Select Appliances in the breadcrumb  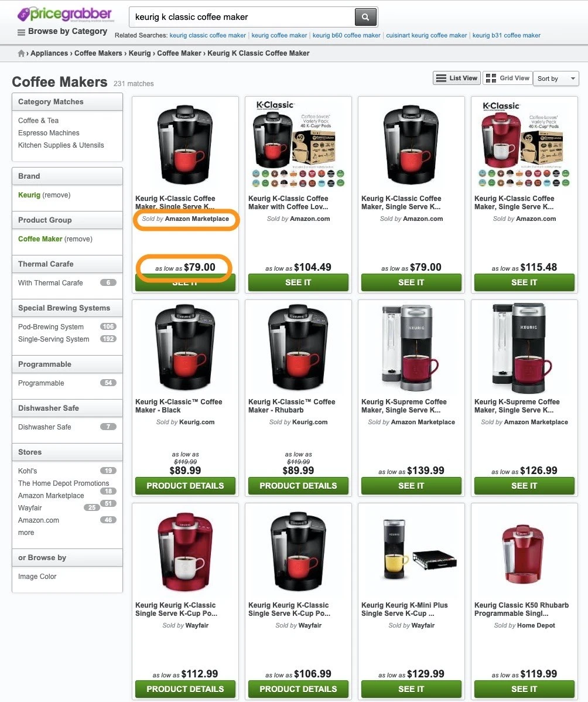click(x=49, y=53)
